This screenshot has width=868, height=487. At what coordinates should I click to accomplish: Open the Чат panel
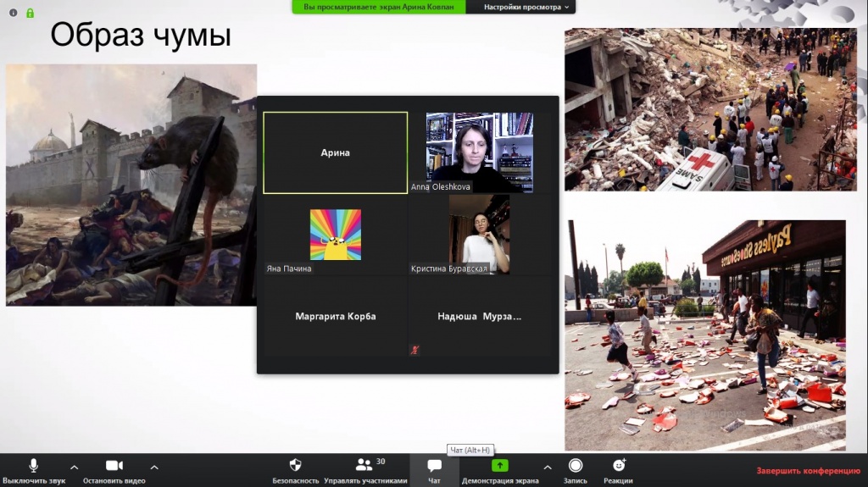[434, 470]
